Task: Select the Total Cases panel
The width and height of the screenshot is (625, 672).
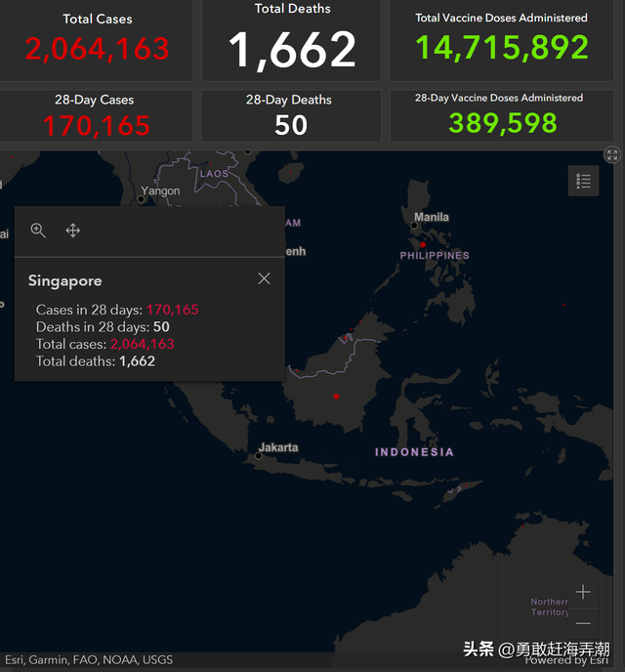Action: point(98,39)
